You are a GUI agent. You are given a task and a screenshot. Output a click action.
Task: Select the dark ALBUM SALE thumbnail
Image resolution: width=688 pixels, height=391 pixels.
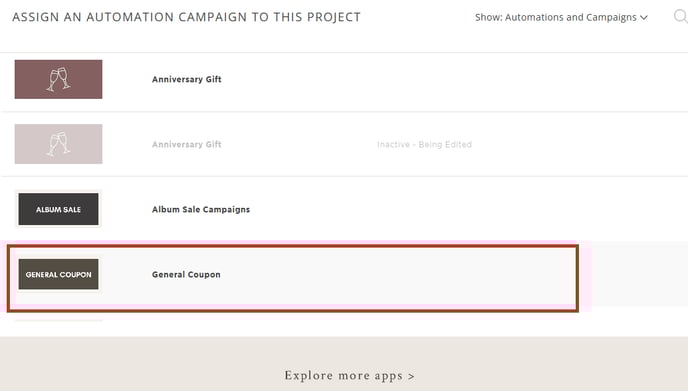pos(58,209)
